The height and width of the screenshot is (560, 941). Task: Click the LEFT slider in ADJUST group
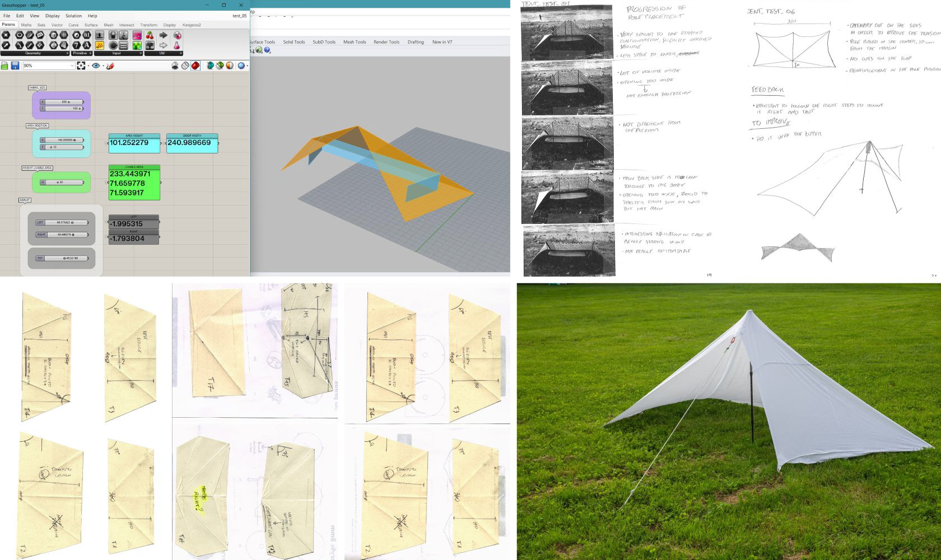[62, 222]
